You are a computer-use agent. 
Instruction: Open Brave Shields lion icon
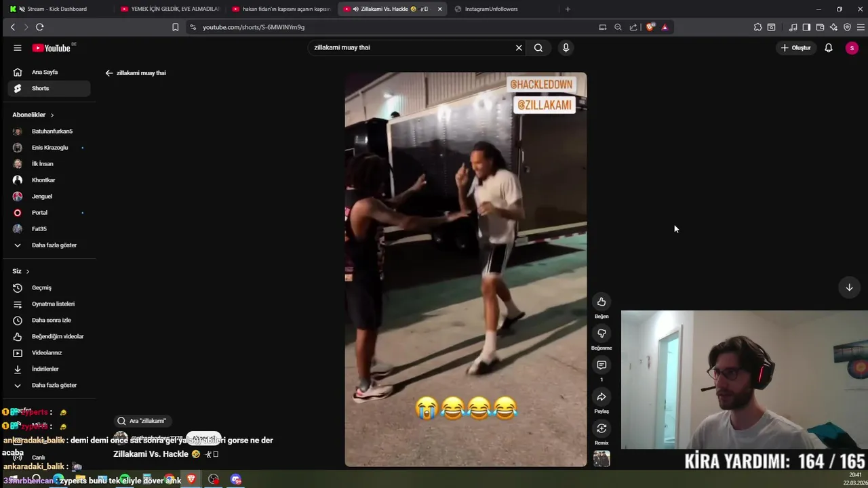(650, 27)
